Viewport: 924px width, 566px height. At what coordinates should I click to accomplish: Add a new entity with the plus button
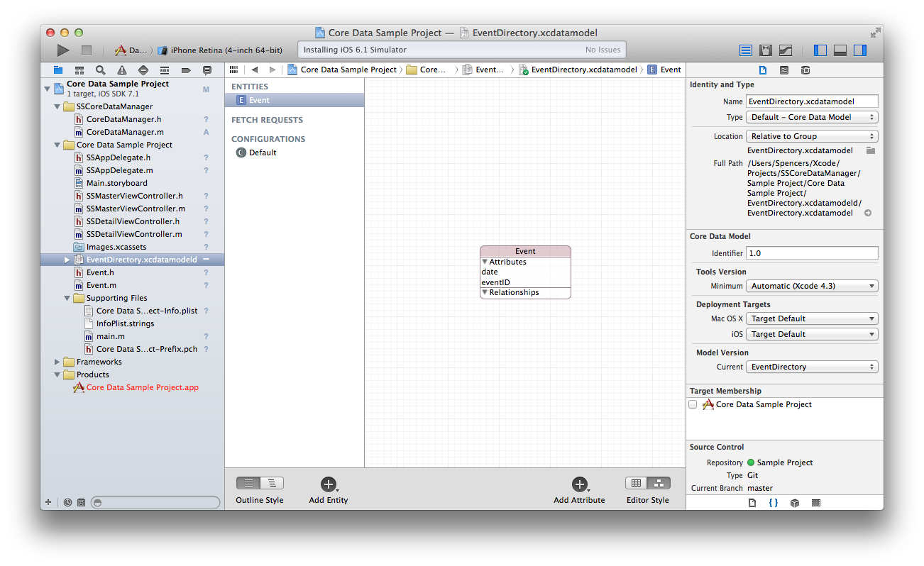[x=328, y=484]
